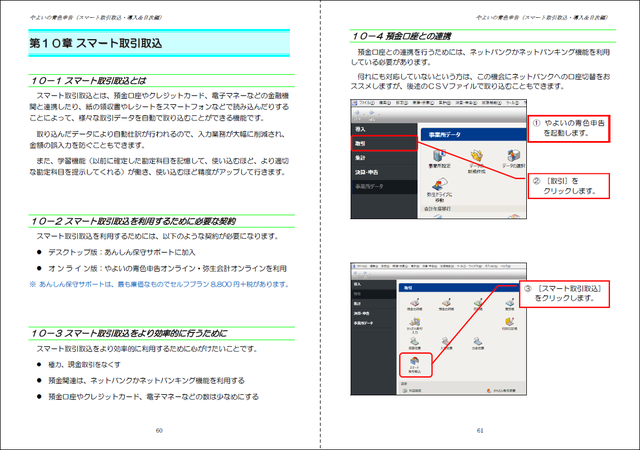Open the 現金出納帳 icon in 取引 panel

point(415,304)
